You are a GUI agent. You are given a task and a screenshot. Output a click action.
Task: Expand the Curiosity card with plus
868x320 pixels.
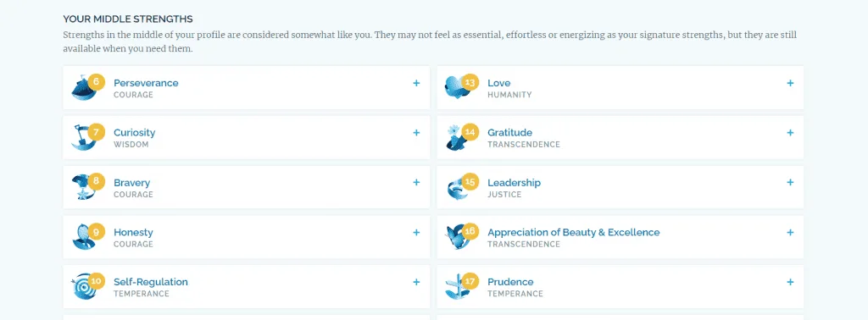(x=416, y=133)
